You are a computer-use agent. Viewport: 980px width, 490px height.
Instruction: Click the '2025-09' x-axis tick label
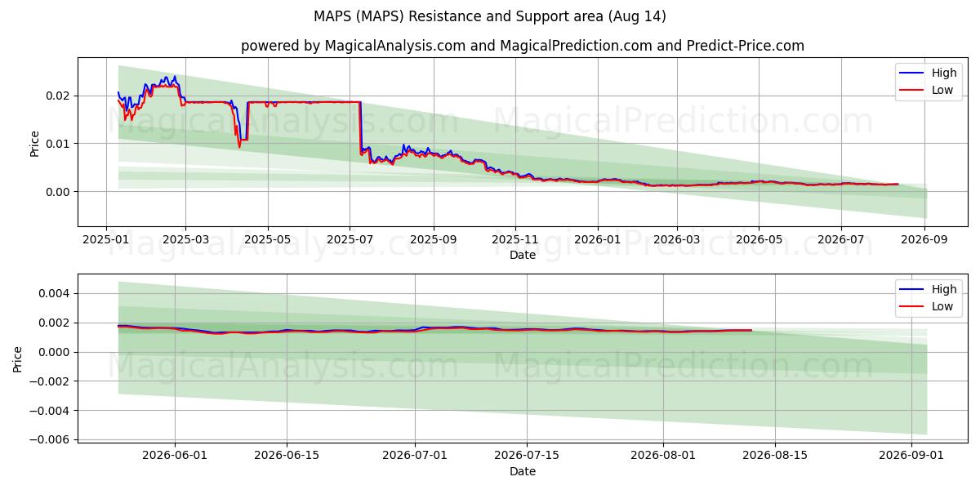click(433, 240)
